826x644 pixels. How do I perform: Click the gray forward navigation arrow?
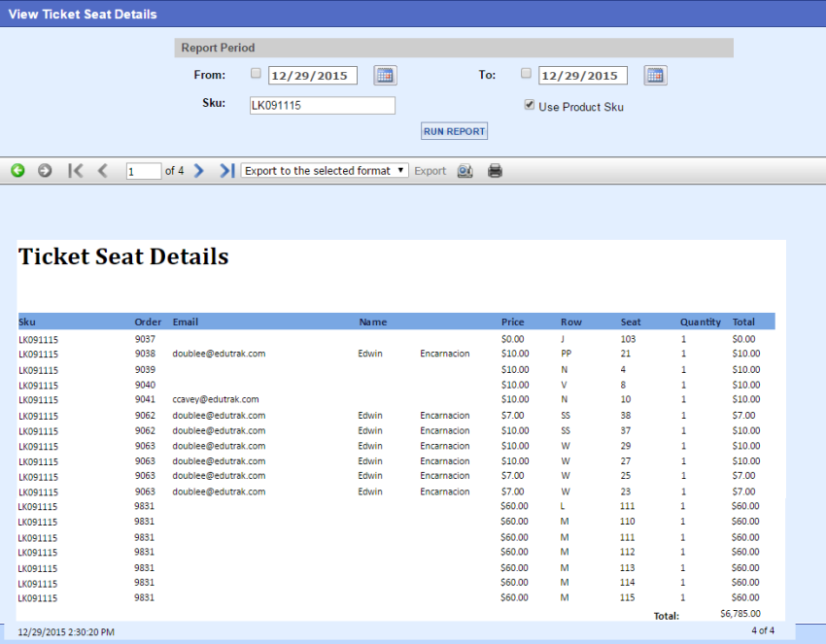coord(45,171)
